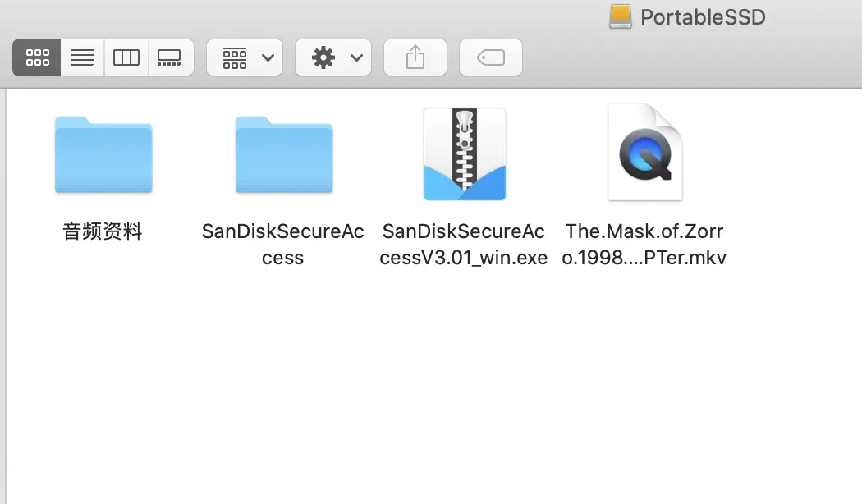Select the SanDiskSecureAccessV3.01_win.exe archive icon

click(x=465, y=154)
